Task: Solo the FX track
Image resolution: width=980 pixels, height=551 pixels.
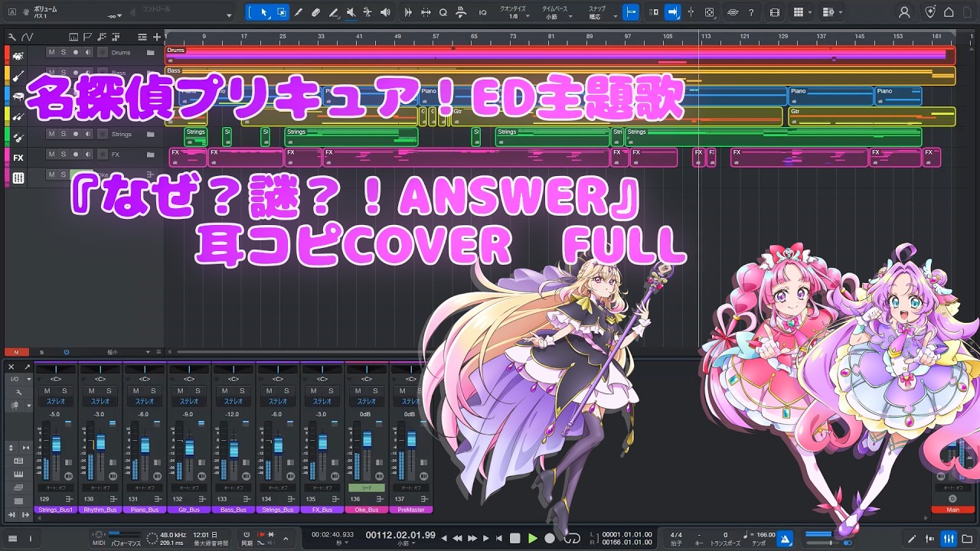Action: tap(64, 155)
